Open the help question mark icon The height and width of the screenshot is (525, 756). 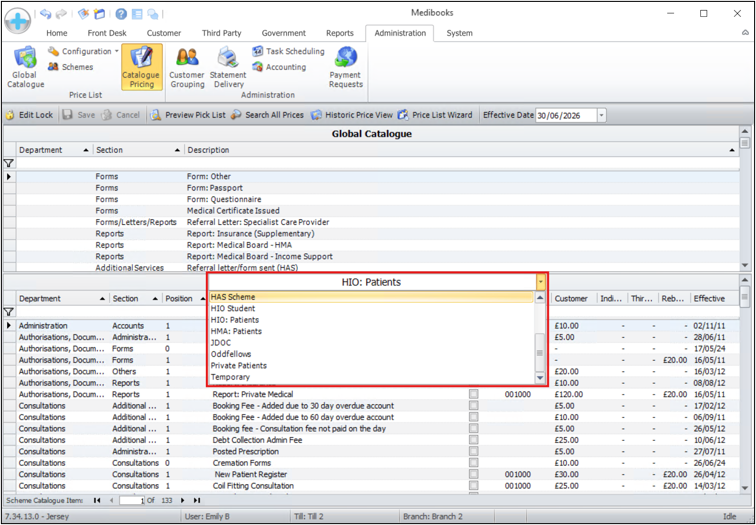tap(121, 14)
